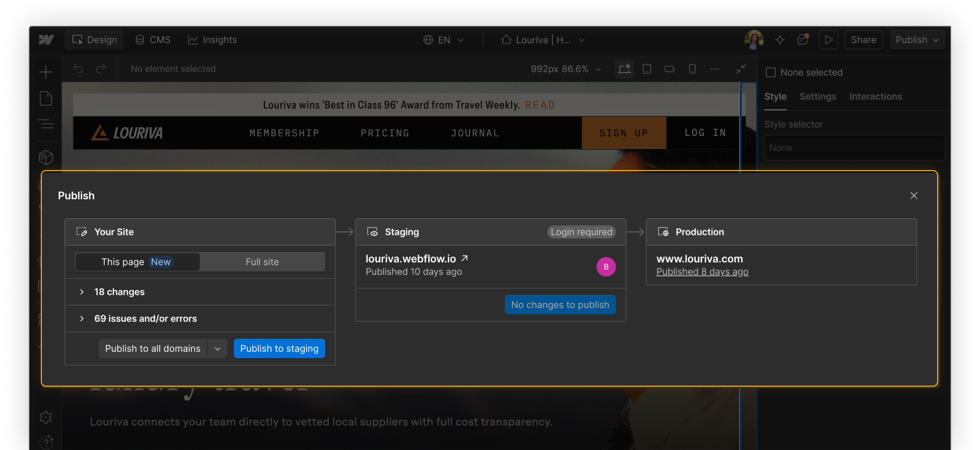
Task: Click the New badge on This page
Action: (x=161, y=262)
